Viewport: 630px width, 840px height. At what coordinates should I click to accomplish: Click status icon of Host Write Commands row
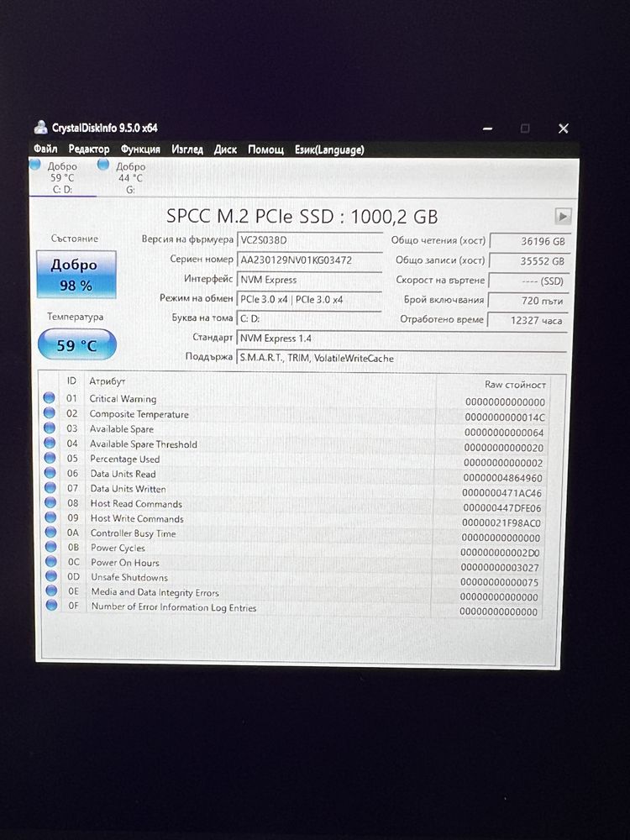(x=50, y=517)
